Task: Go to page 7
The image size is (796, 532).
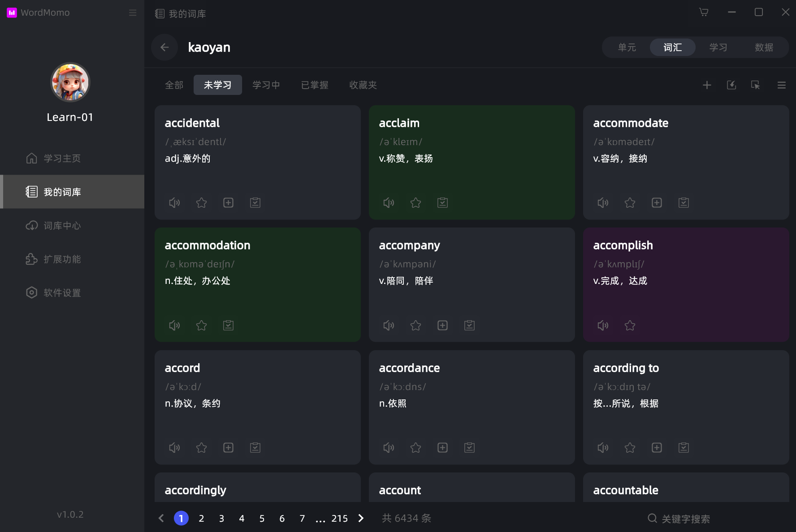Action: click(x=302, y=518)
